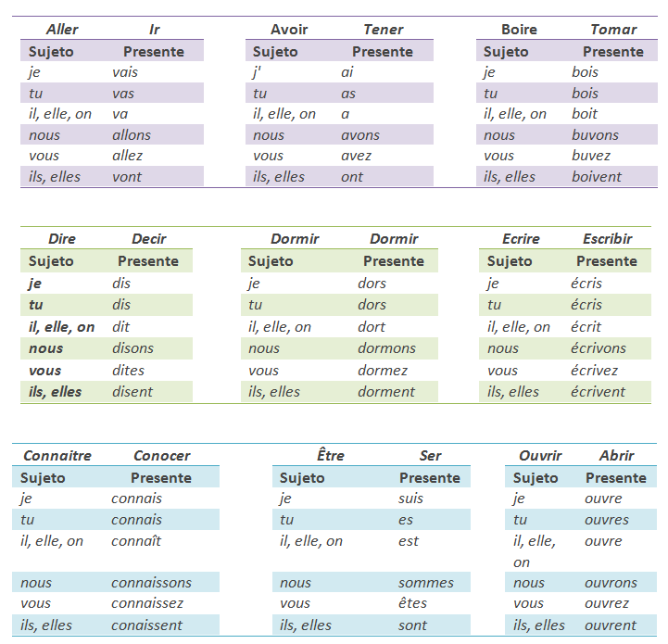Select the 'Être' verb table heading
The height and width of the screenshot is (644, 668).
pos(331,456)
